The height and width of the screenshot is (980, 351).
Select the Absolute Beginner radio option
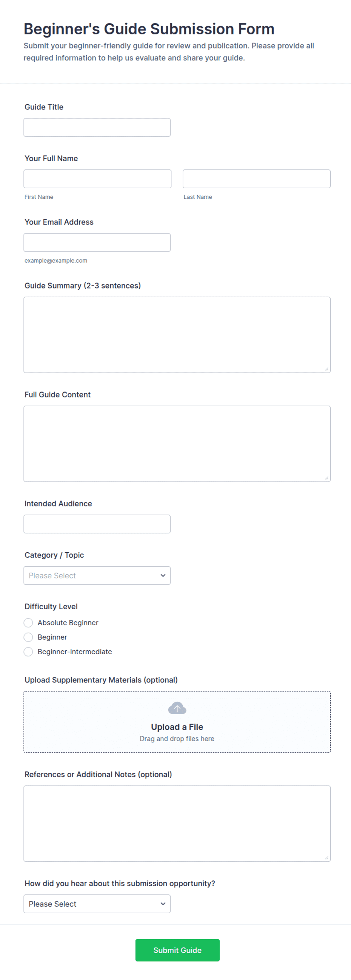[x=28, y=622]
